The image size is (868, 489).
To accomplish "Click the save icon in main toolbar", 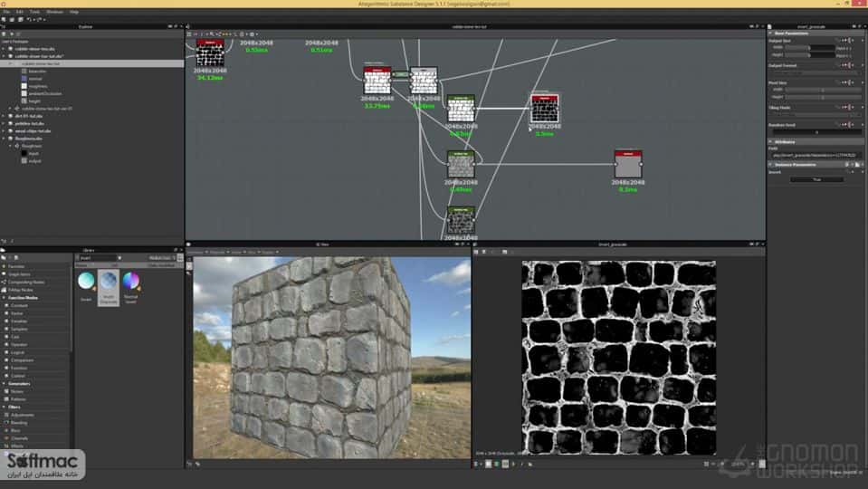I will [x=21, y=19].
